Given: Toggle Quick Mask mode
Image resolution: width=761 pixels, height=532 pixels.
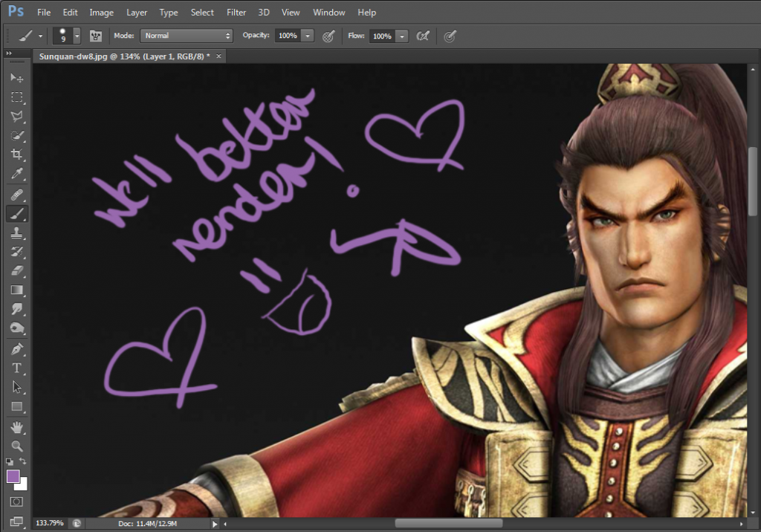Looking at the screenshot, I should tap(16, 502).
